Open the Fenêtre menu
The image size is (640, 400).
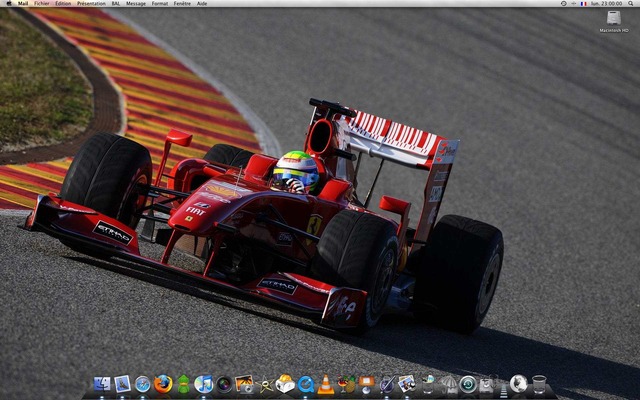point(182,3)
